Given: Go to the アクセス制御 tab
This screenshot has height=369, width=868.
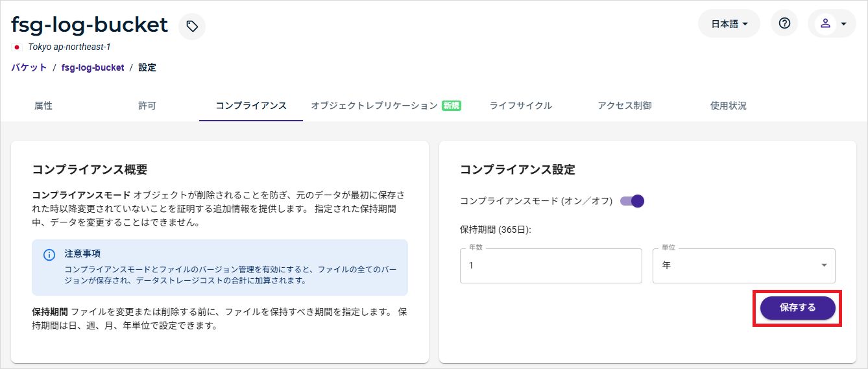Looking at the screenshot, I should point(625,106).
